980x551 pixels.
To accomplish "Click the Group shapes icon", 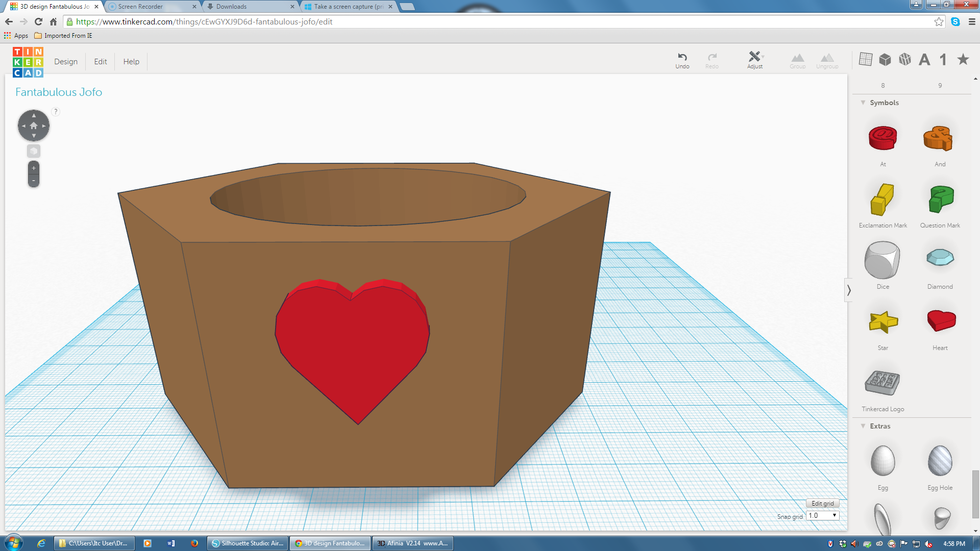I will tap(798, 57).
